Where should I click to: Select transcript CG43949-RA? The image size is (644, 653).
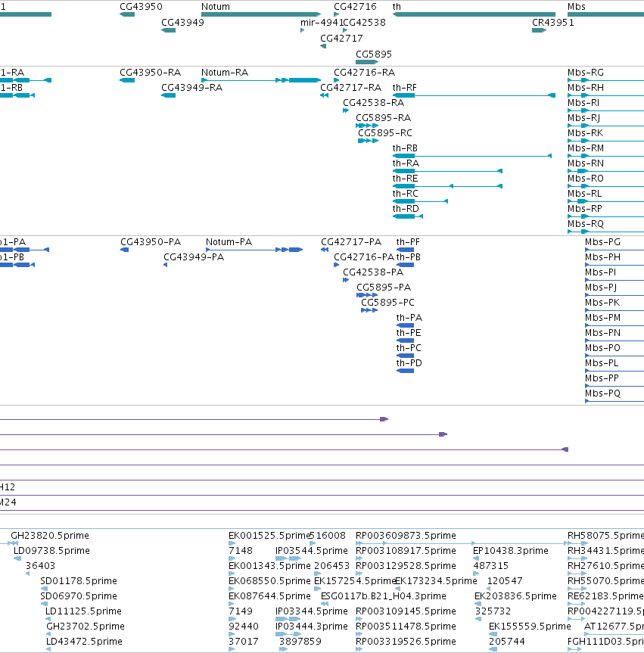168,95
